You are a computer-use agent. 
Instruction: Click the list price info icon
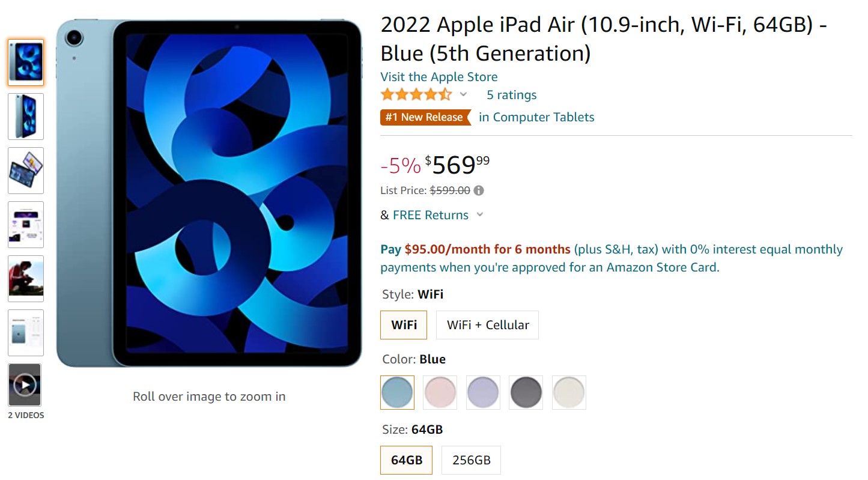pos(479,191)
